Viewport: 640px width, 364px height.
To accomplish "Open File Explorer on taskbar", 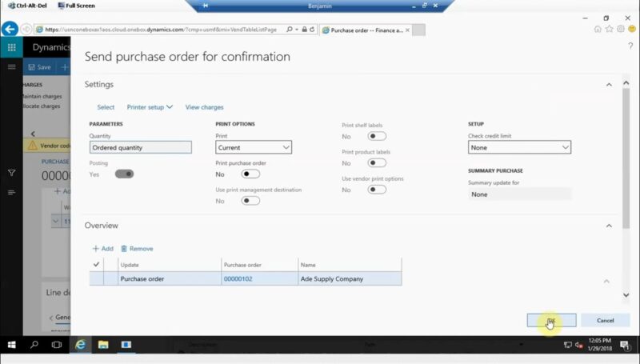I will 103,345.
